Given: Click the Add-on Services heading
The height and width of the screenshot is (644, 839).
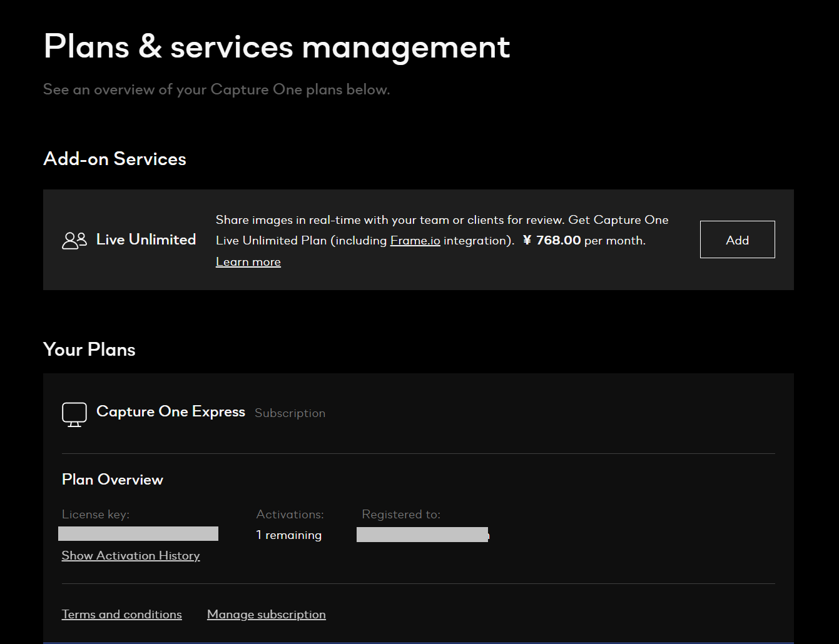Looking at the screenshot, I should [x=114, y=159].
